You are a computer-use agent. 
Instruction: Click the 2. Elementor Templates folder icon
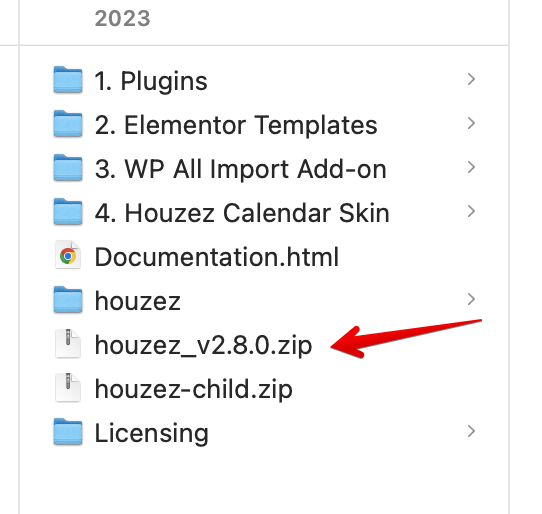tap(68, 123)
